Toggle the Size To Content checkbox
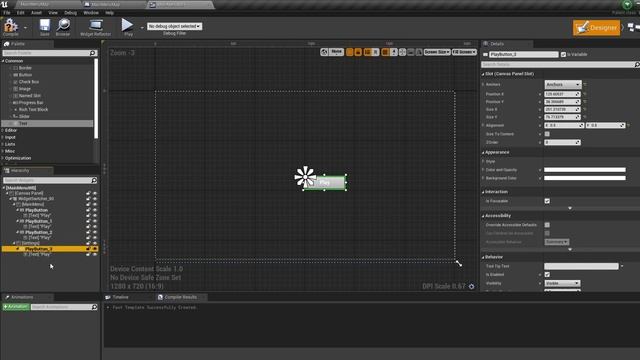Image resolution: width=640 pixels, height=360 pixels. [547, 134]
